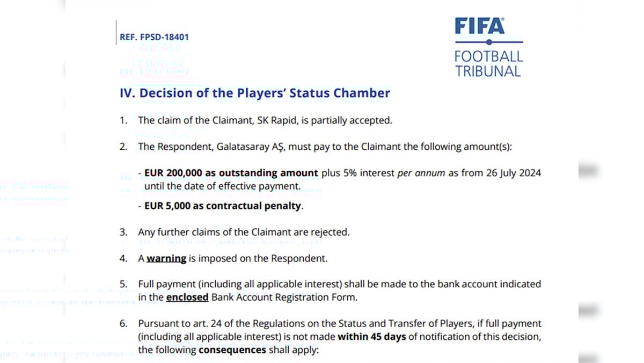Image resolution: width=644 pixels, height=363 pixels.
Task: Click the Decision of the Players' Status Chamber heading
Action: (255, 93)
